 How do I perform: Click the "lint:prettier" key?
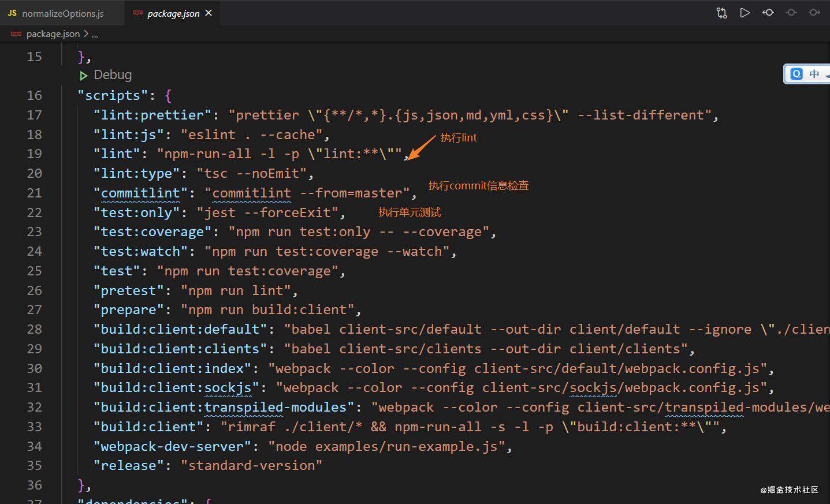(x=152, y=115)
